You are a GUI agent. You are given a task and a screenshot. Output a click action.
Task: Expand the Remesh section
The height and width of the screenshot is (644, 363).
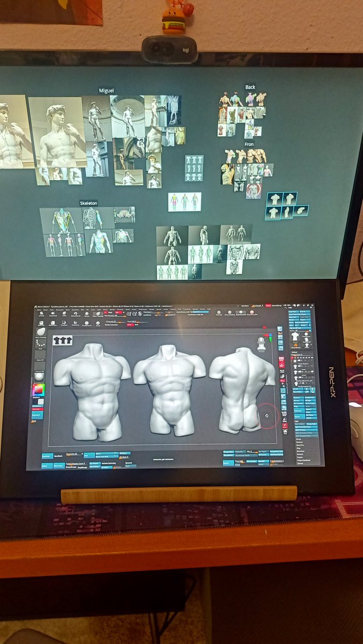[x=300, y=454]
